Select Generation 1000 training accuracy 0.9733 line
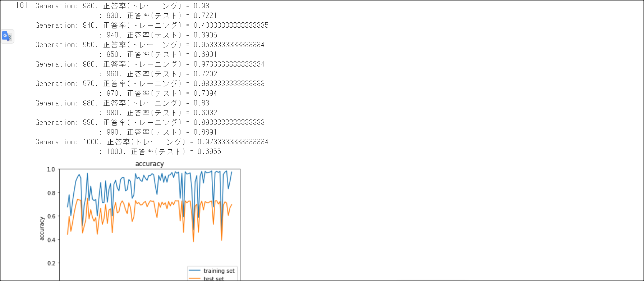 [x=152, y=142]
